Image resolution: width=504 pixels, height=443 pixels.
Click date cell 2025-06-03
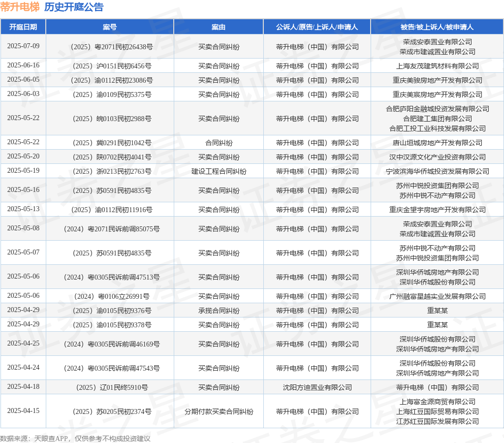click(x=23, y=94)
